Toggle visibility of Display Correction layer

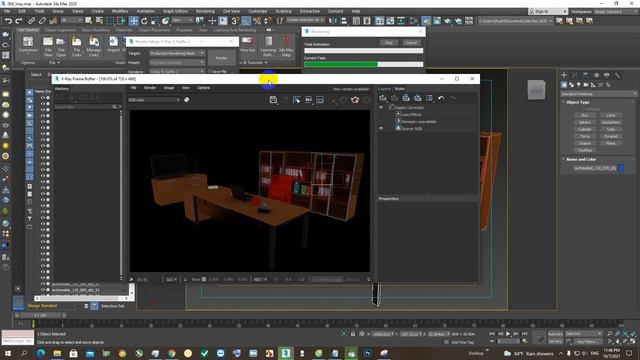(x=381, y=107)
